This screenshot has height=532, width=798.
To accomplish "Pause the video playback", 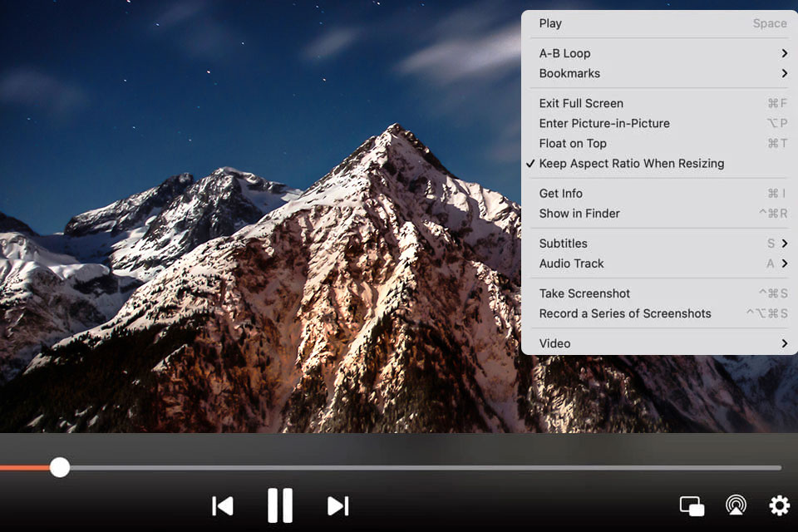I will (x=280, y=505).
